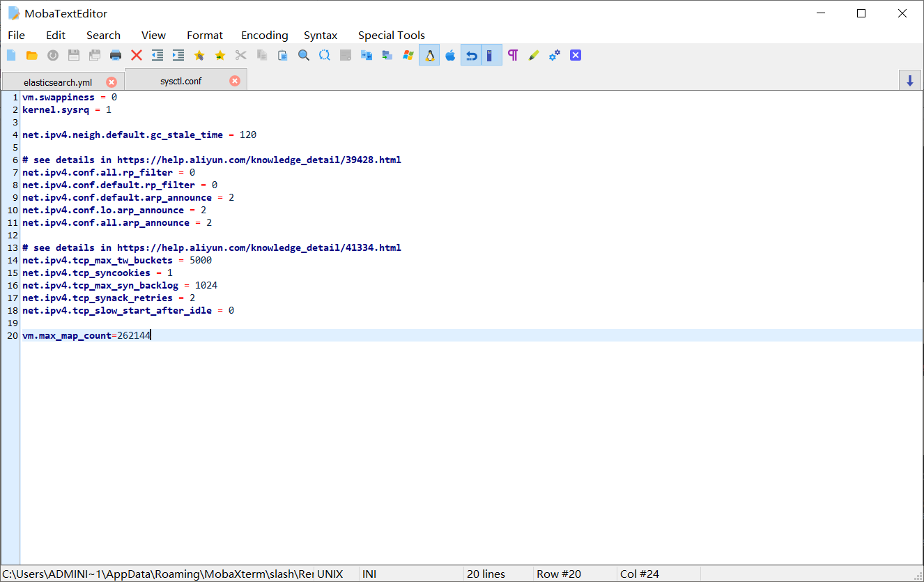Click the line 'net.ipv4.tcp_max_tw_buckets = 5000'
The width and height of the screenshot is (924, 582).
117,261
